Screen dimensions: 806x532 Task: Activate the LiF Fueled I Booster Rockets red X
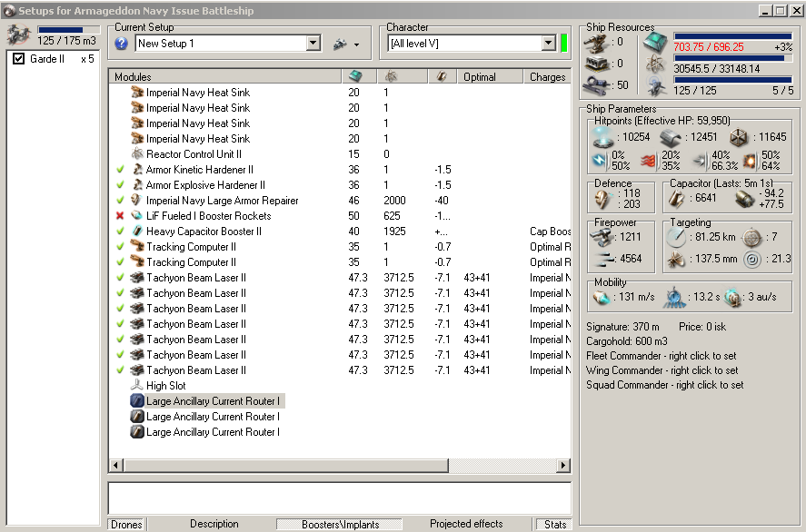120,216
